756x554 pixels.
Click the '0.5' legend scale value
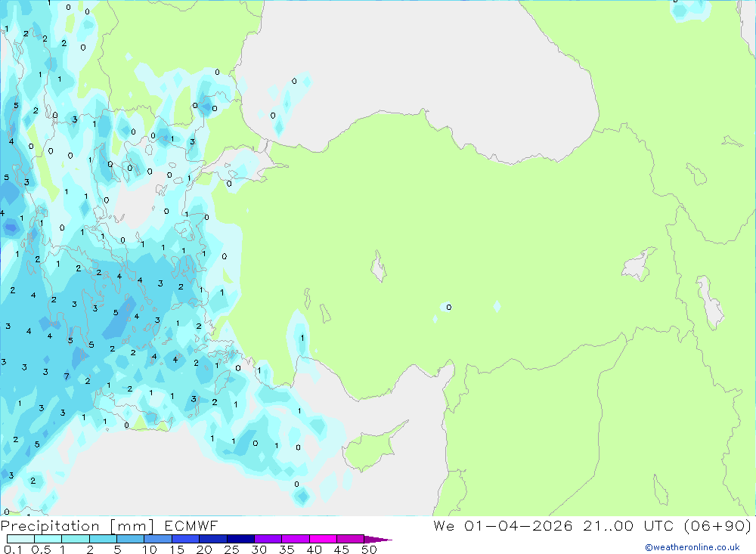pos(41,549)
